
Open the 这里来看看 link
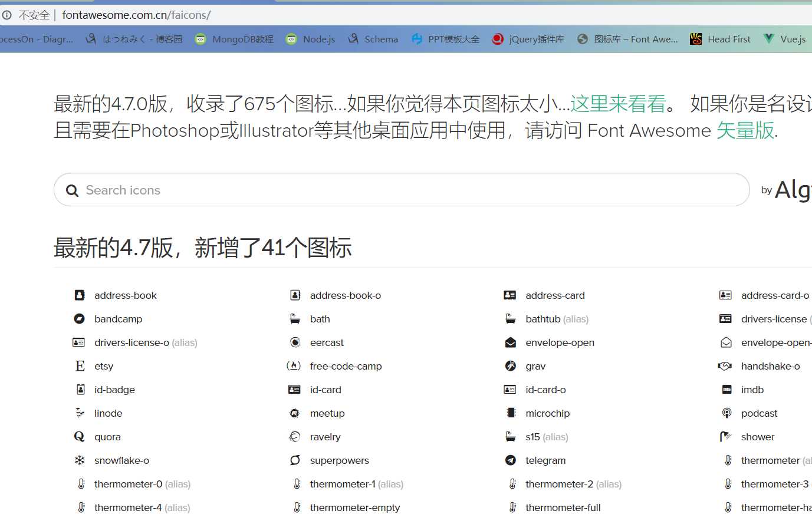tap(618, 104)
